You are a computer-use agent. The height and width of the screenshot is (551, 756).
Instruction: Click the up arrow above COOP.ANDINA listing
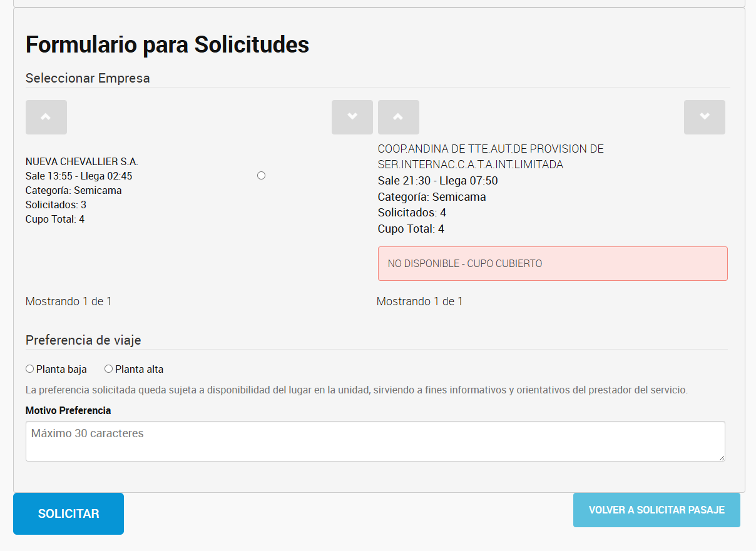pyautogui.click(x=398, y=117)
